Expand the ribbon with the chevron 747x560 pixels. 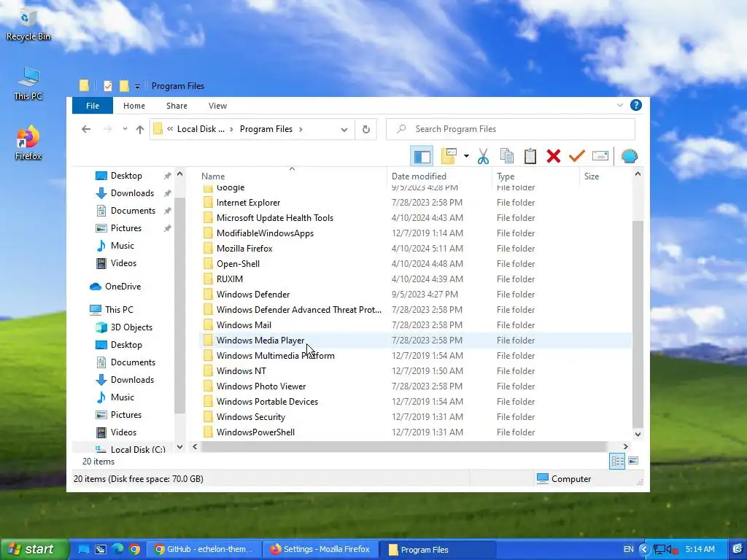[620, 105]
